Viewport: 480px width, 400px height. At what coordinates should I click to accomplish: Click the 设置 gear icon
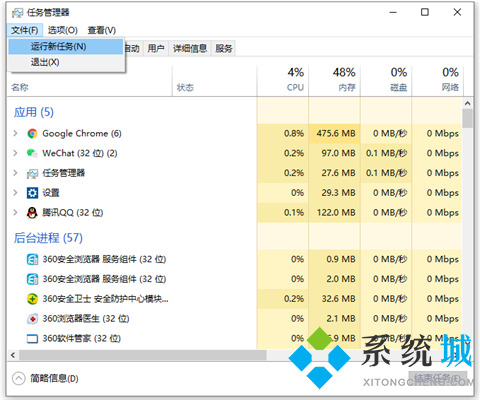click(x=32, y=193)
